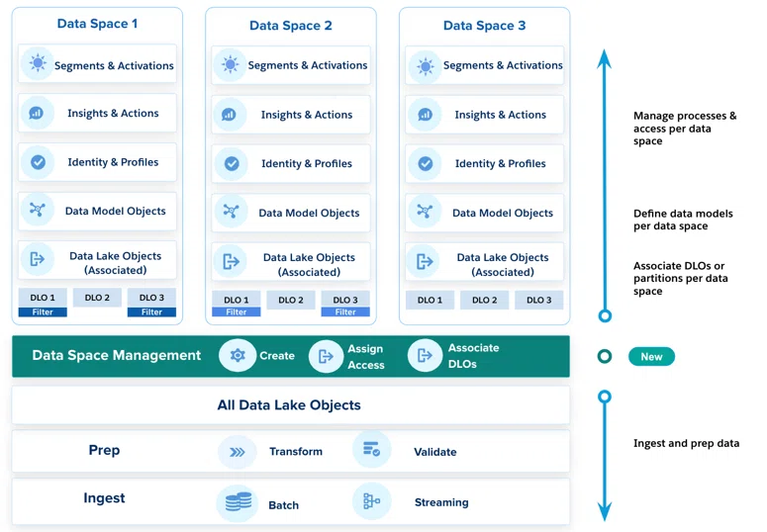The width and height of the screenshot is (767, 532).
Task: Click Data Lake Objects arrow icon in Data Space 2
Action: coord(232,261)
